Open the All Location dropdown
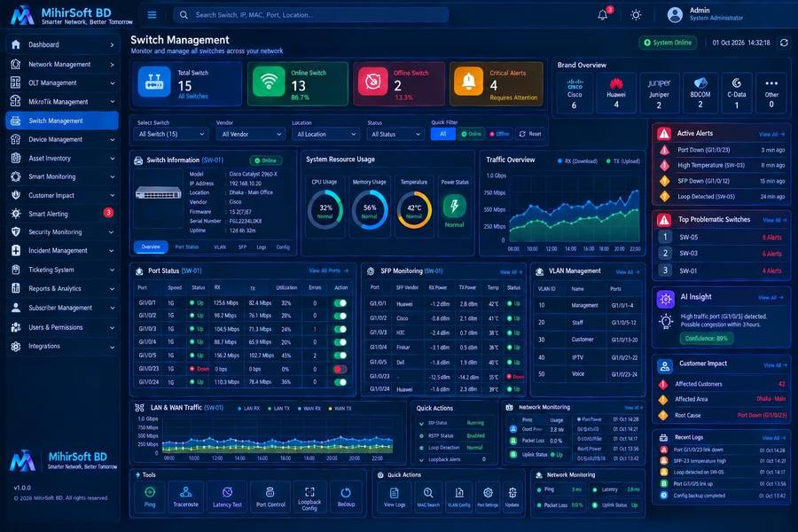Viewport: 798px width, 532px height. click(x=326, y=135)
